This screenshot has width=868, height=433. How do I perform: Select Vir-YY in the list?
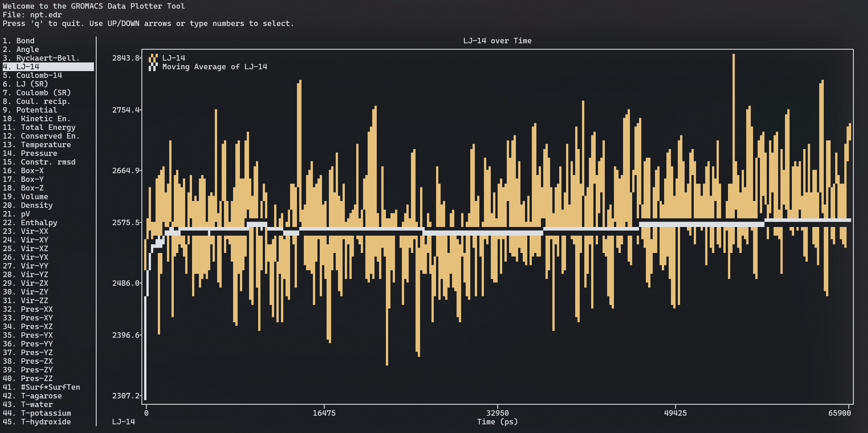[26, 266]
